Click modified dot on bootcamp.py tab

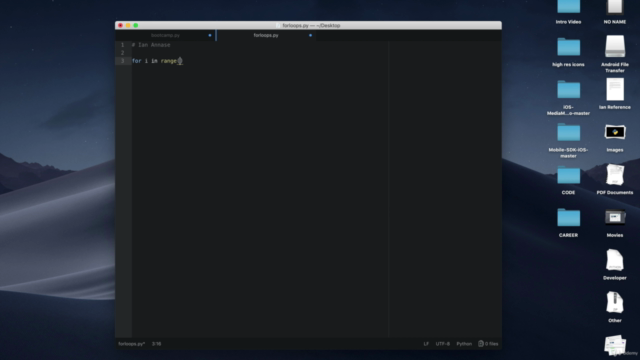210,36
